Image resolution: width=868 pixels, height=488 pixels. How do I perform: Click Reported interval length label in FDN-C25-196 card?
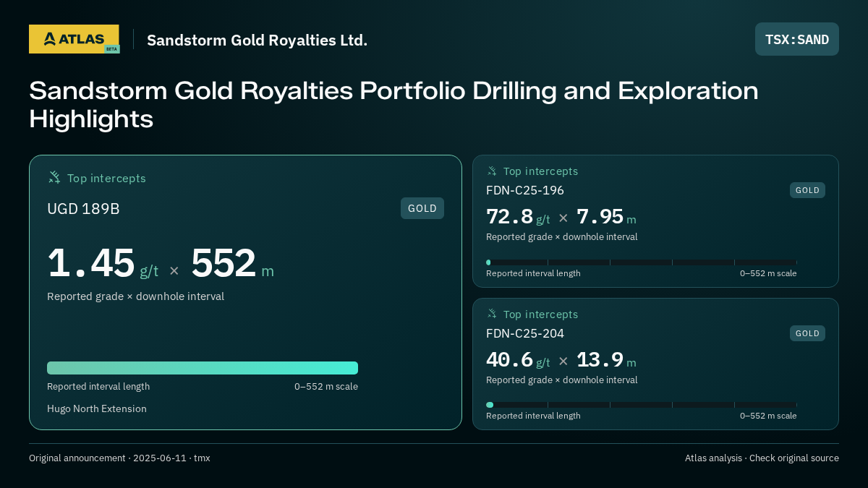[533, 273]
